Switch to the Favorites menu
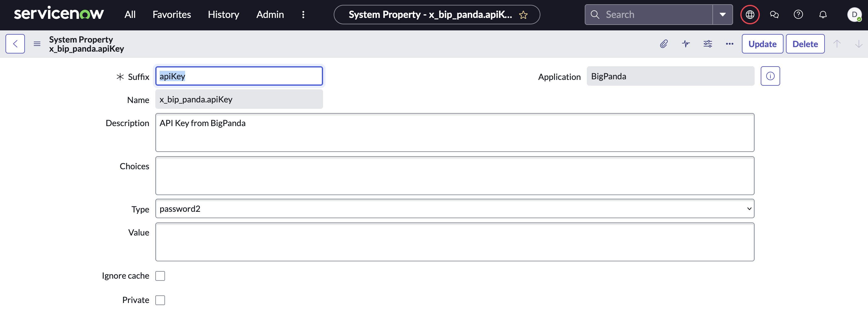This screenshot has width=868, height=313. (x=171, y=15)
